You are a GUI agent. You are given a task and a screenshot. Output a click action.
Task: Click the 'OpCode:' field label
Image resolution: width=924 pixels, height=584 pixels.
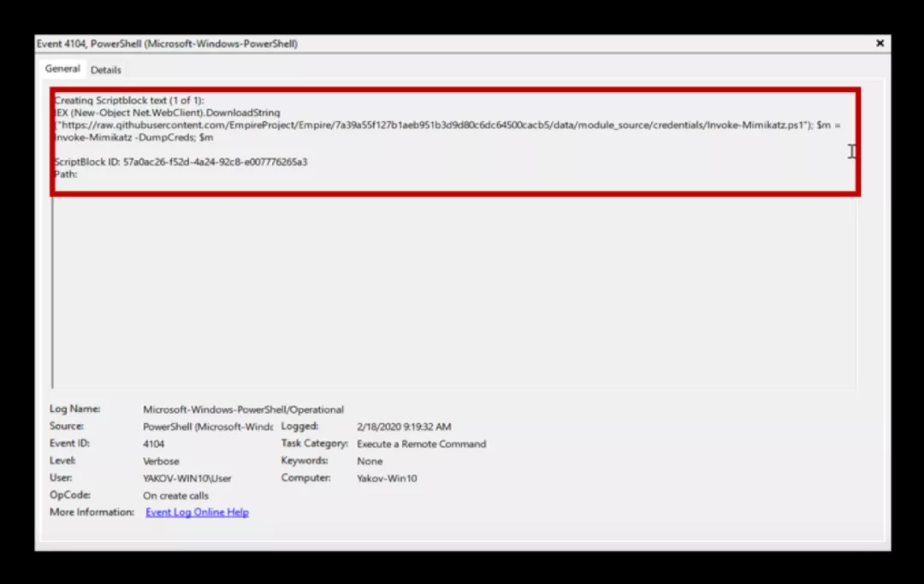tap(70, 494)
